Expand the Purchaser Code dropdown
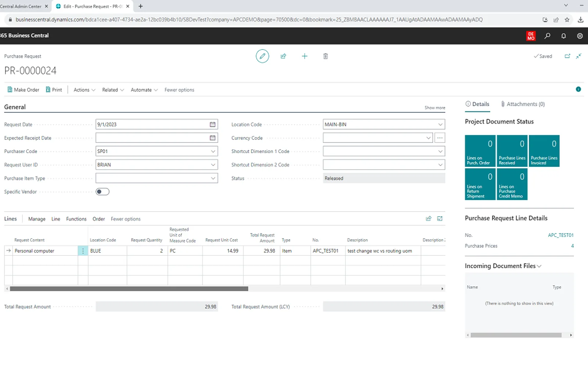This screenshot has width=588, height=368. (x=213, y=151)
